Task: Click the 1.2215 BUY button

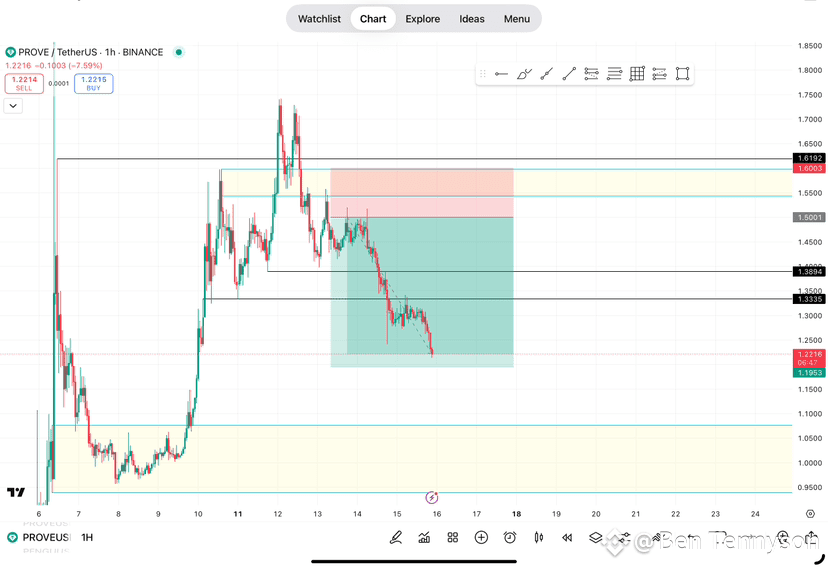Action: coord(93,83)
